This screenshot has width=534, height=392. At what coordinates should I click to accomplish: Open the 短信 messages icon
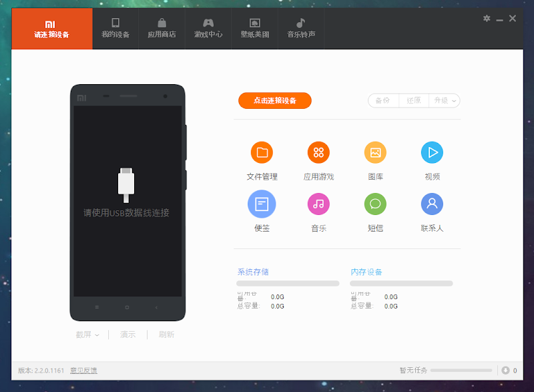point(375,204)
